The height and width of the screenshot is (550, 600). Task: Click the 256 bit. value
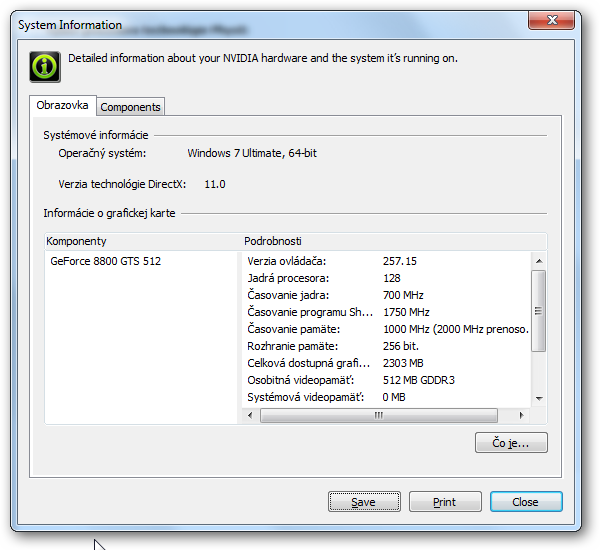point(401,346)
